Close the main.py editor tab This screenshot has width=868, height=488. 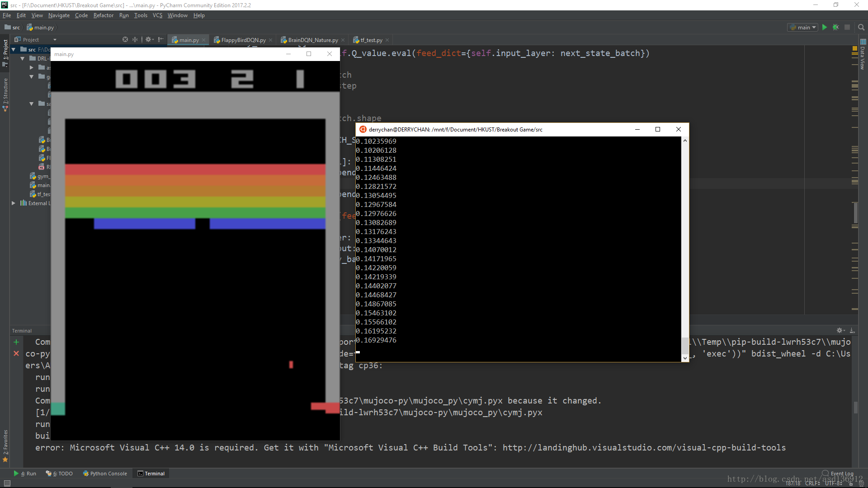(204, 40)
